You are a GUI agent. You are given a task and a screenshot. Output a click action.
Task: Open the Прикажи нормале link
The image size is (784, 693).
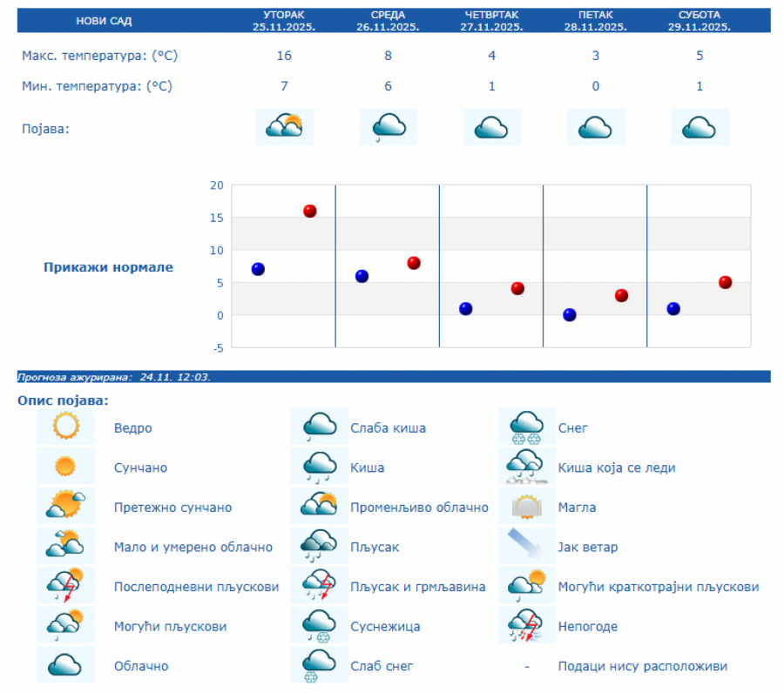[x=109, y=267]
